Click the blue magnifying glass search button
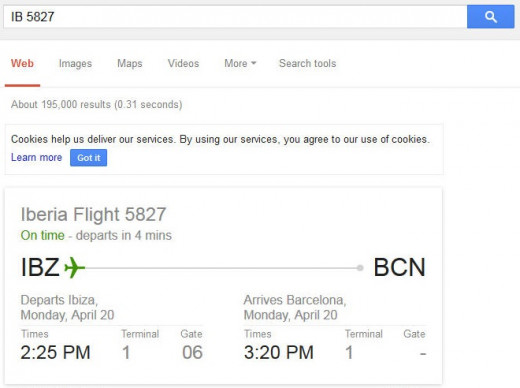The width and height of the screenshot is (520, 388). point(490,17)
